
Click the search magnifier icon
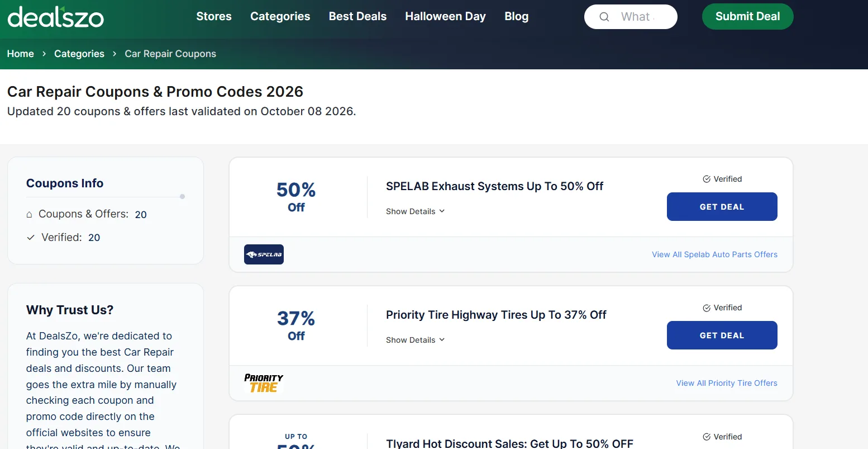(x=604, y=17)
